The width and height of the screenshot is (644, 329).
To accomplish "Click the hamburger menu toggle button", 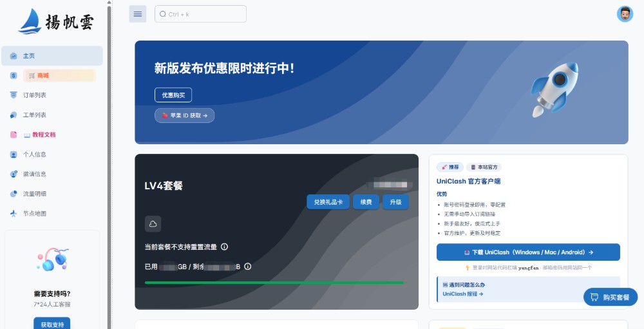I will coord(138,14).
